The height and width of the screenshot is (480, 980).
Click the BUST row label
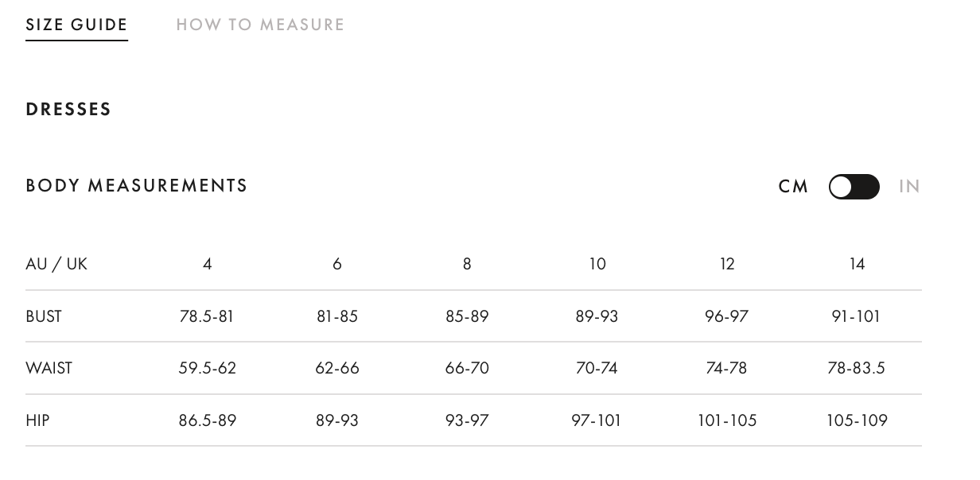44,316
